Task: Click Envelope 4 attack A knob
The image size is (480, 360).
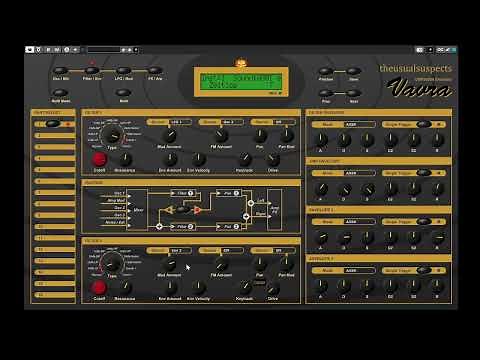Action: 321,286
